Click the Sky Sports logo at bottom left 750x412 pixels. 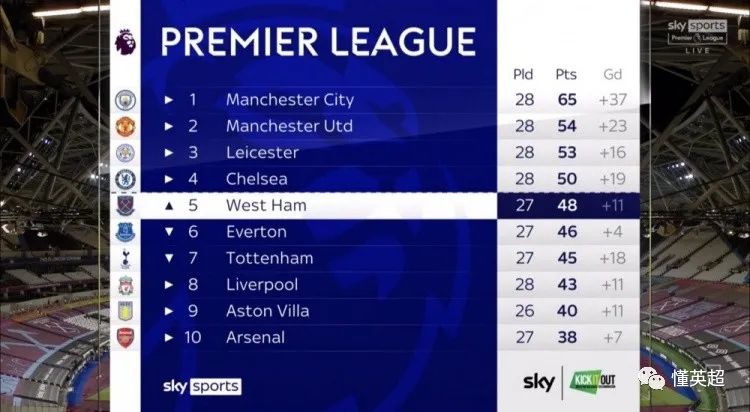coord(202,386)
